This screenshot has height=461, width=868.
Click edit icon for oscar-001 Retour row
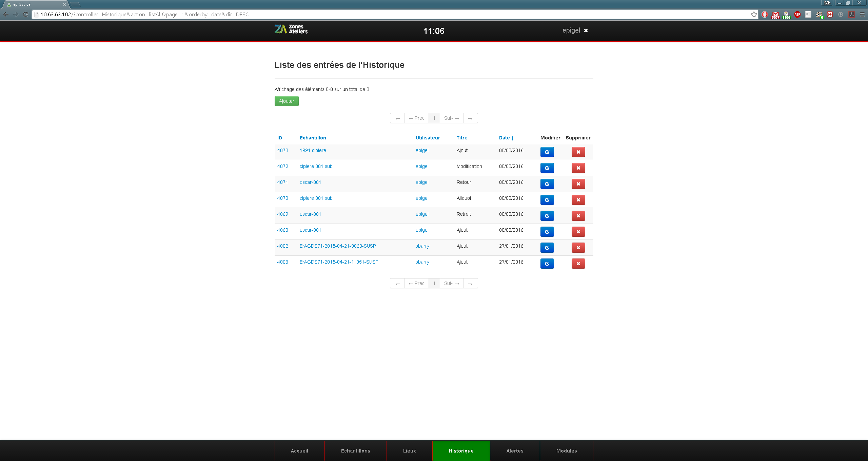[547, 184]
